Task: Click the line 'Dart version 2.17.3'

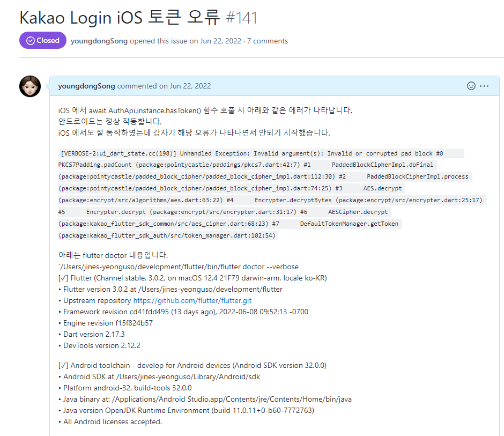Action: [92, 335]
